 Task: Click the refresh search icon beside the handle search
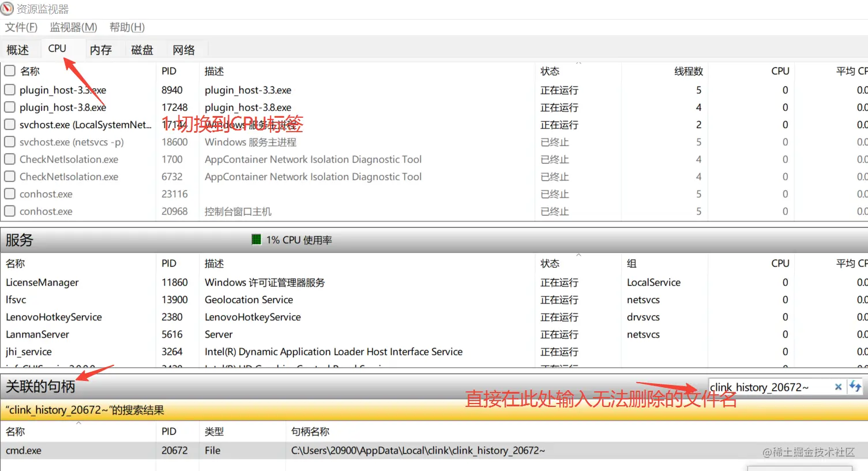[855, 387]
